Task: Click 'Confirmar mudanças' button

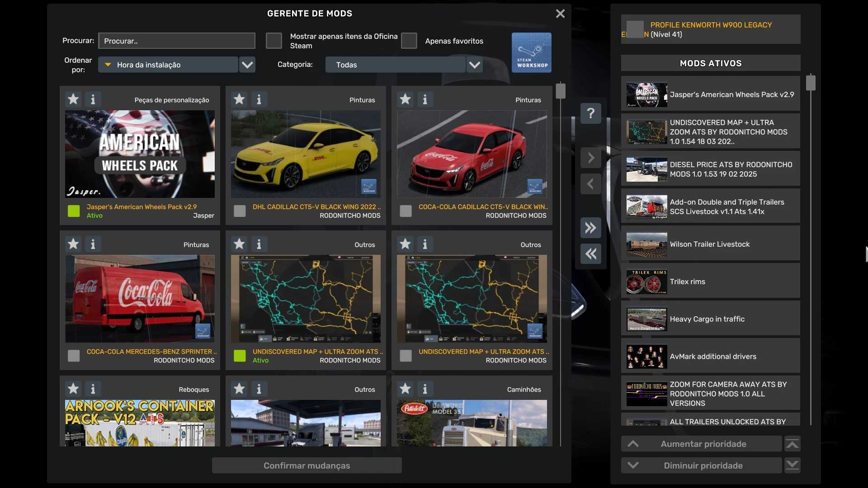Action: (x=307, y=465)
